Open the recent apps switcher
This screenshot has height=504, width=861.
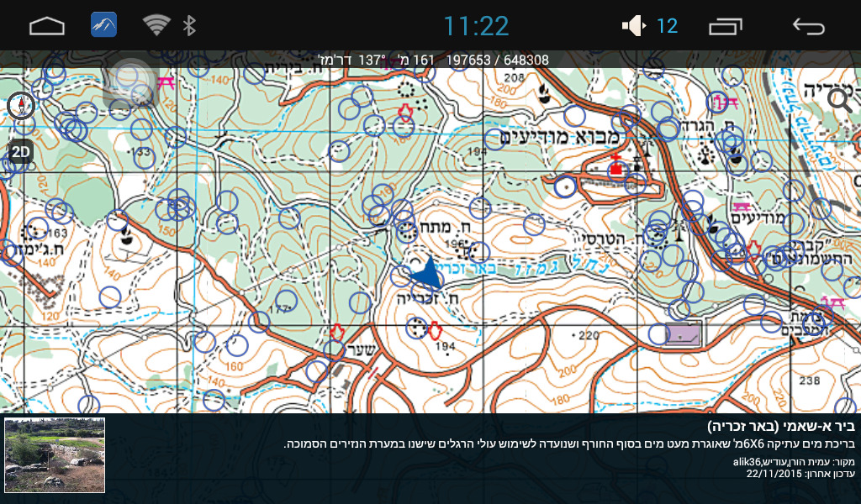(726, 26)
